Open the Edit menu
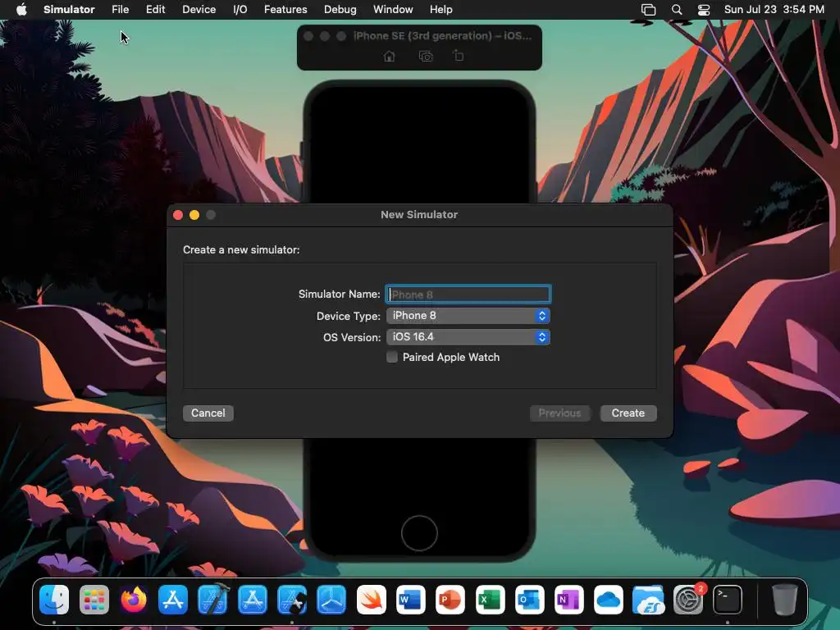 [155, 10]
